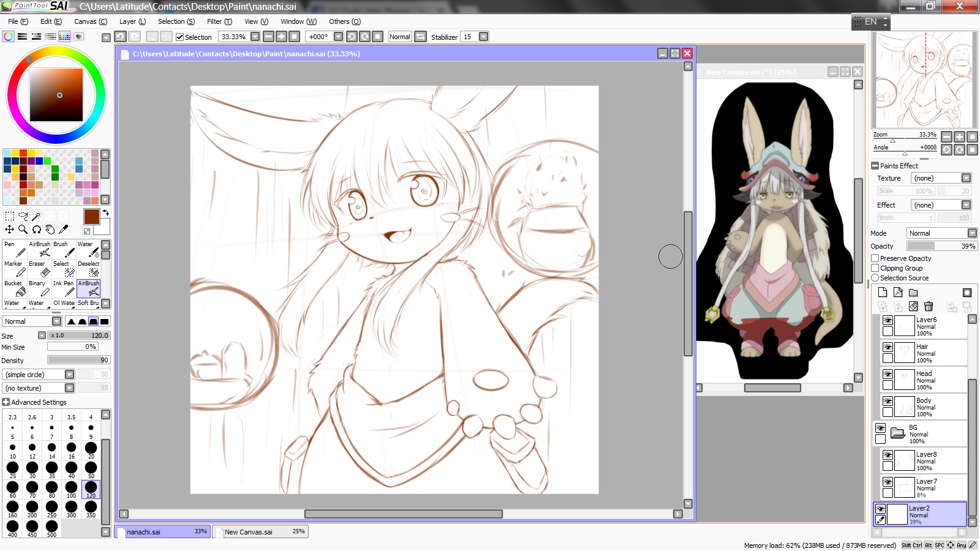Open the rotation angle dropdown
Screen dimensions: 980x551
[338, 37]
